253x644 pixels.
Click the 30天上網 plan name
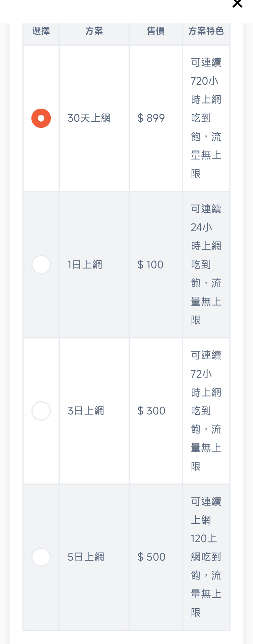(x=89, y=118)
